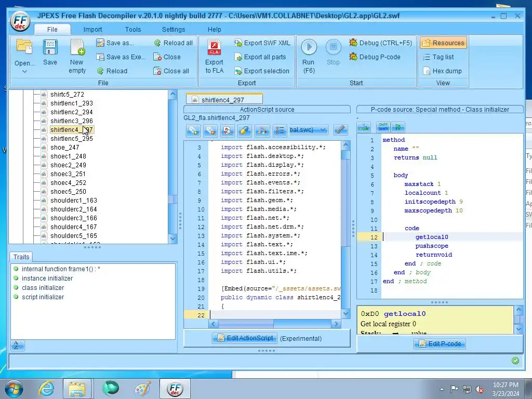Open the Paint palette taskbar icon
This screenshot has width=532, height=399.
[x=143, y=389]
